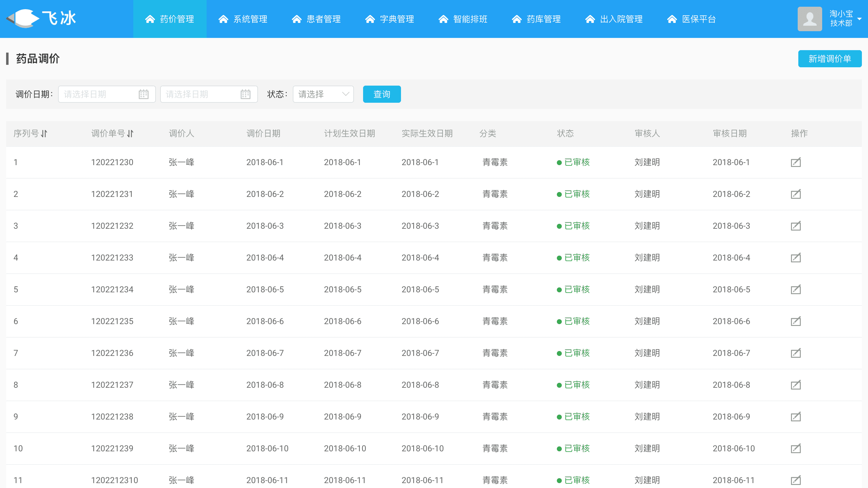Open the second date calendar icon
The width and height of the screenshot is (868, 488).
coord(246,94)
